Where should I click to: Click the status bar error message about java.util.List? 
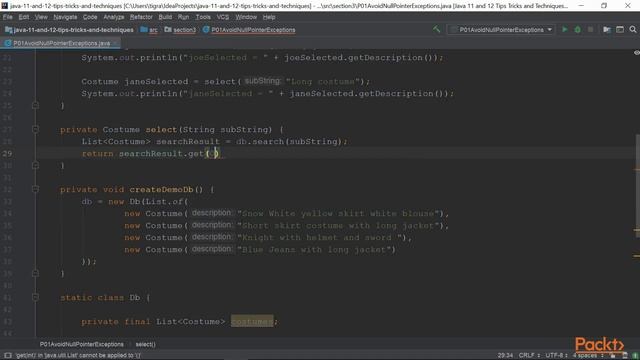point(78,356)
